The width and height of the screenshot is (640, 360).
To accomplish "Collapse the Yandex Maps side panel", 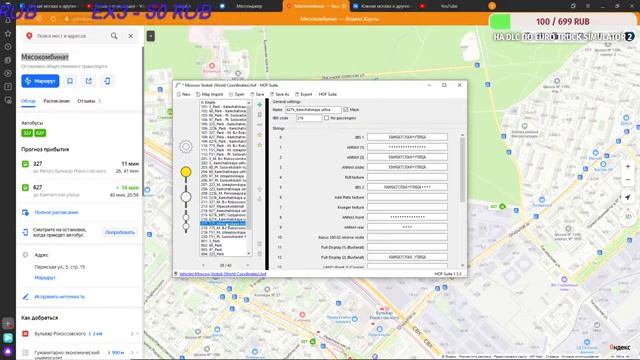I will coord(151,36).
